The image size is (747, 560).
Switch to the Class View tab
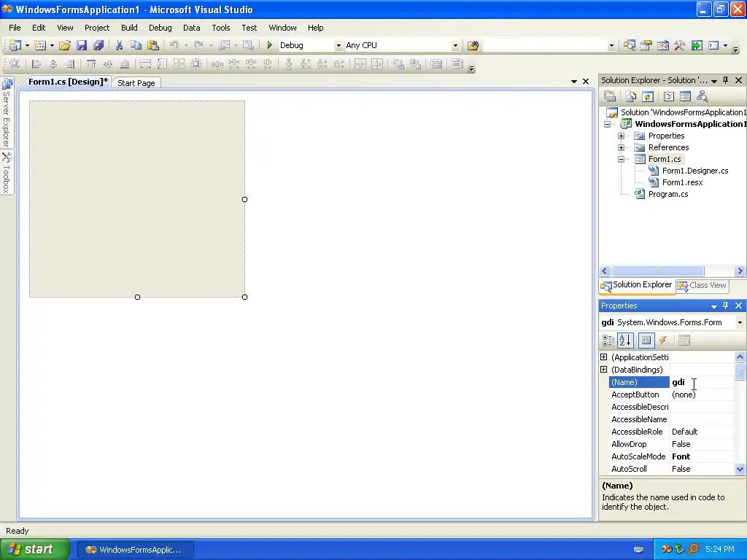(x=703, y=285)
